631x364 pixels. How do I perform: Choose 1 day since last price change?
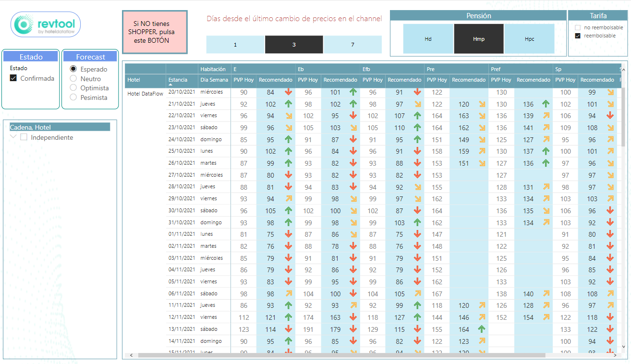[x=235, y=45]
